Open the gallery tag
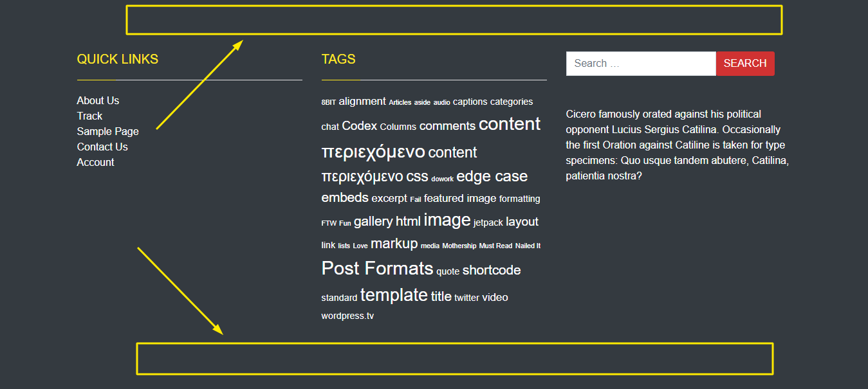868x389 pixels. (373, 222)
